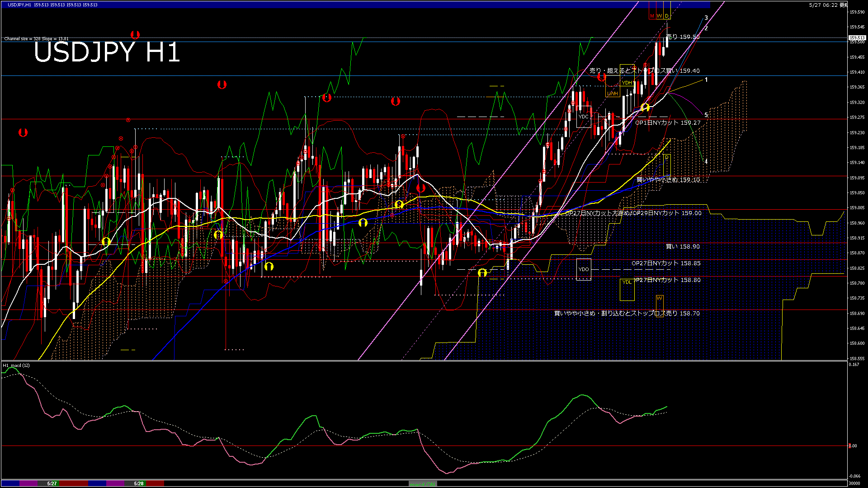Click the '売り・超えるとストップロス買い 159.40' label
Image resolution: width=868 pixels, height=488 pixels.
click(x=645, y=71)
